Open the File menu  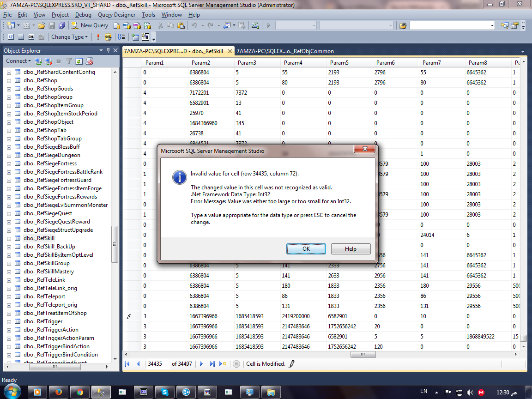tap(7, 15)
